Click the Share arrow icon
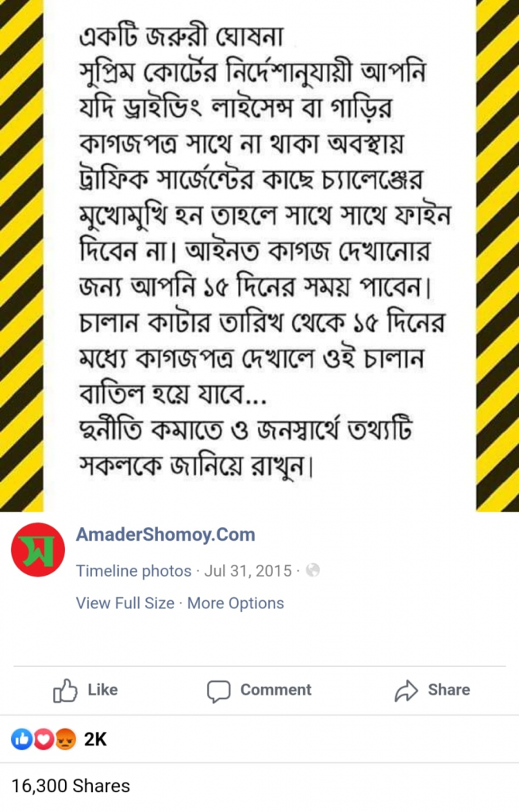Image resolution: width=519 pixels, height=812 pixels. click(x=406, y=691)
